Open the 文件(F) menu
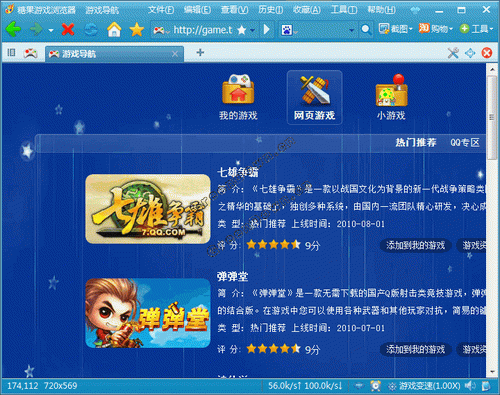Image resolution: width=500 pixels, height=395 pixels. [x=161, y=10]
